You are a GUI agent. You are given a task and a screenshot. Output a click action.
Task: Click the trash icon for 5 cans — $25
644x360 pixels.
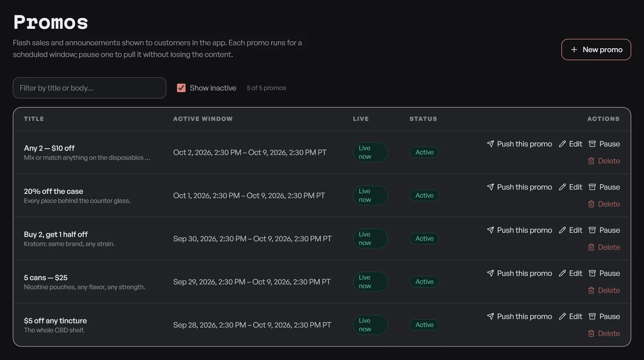591,290
